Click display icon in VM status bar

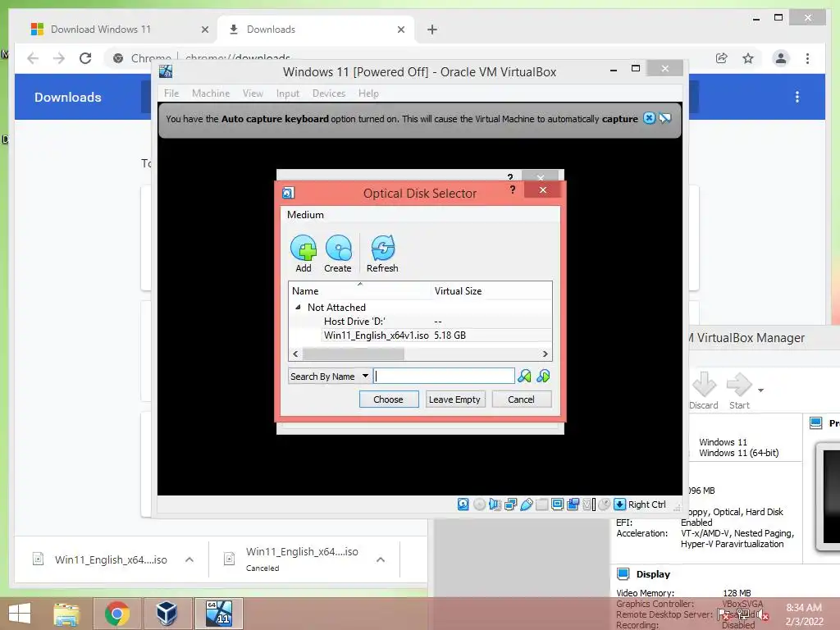point(557,504)
